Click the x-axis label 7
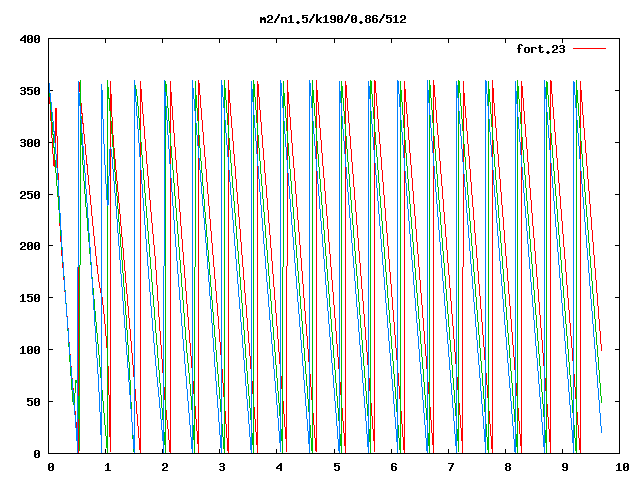 coord(451,467)
